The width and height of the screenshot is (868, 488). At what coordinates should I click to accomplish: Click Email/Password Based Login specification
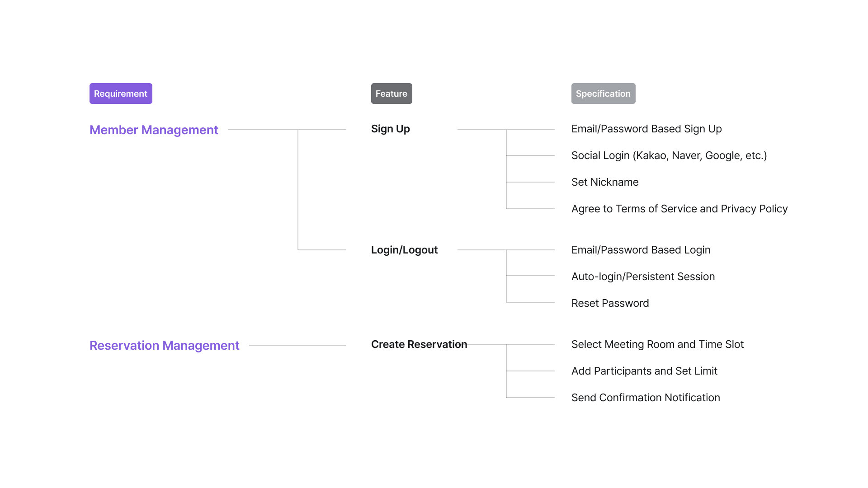[x=641, y=250]
